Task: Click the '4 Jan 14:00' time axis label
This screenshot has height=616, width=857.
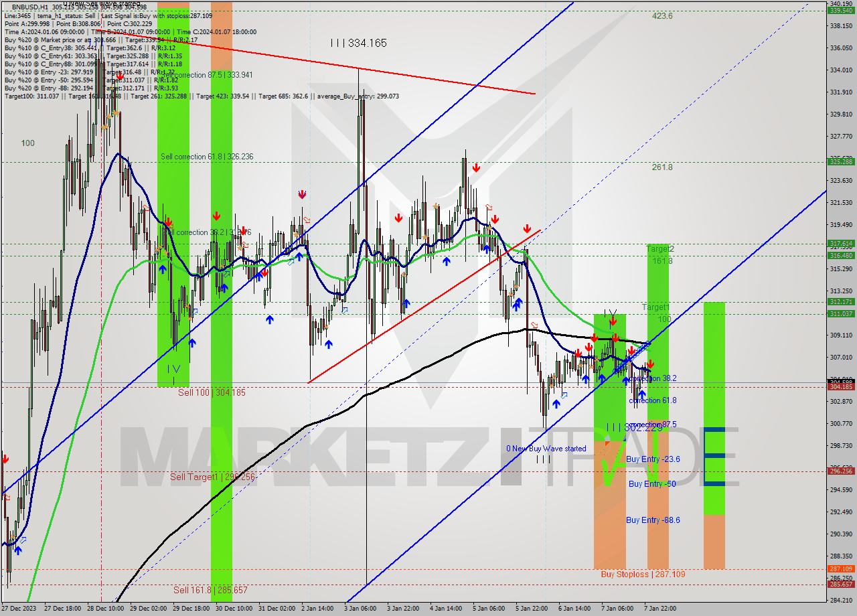Action: point(447,609)
